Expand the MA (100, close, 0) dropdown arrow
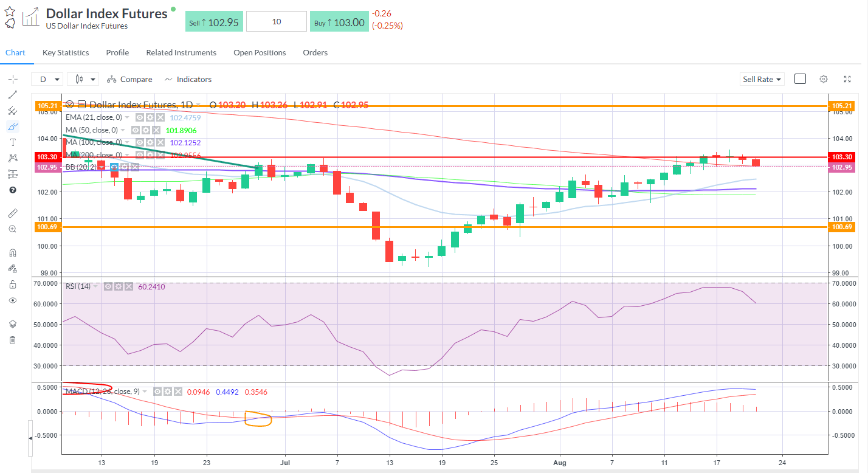 pos(128,142)
